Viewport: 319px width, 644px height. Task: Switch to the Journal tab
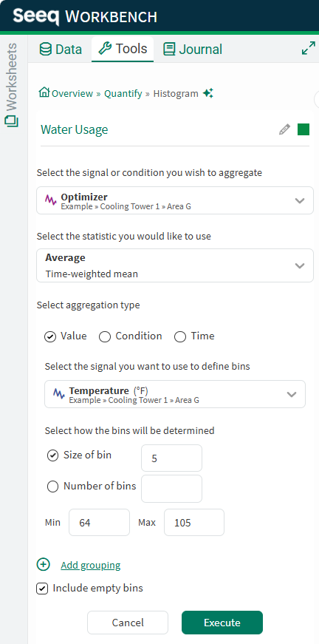(x=192, y=50)
